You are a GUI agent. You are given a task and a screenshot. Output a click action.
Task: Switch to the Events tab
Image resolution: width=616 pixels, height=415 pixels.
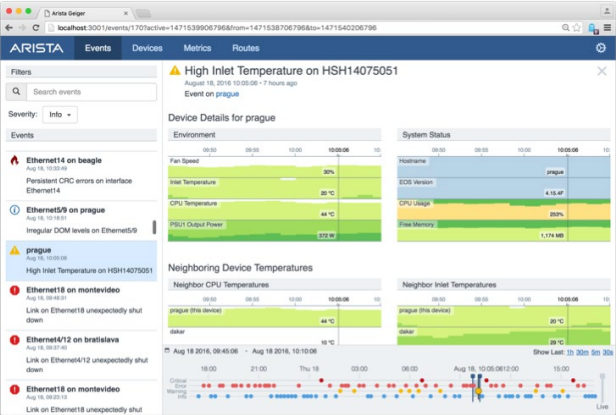point(98,48)
